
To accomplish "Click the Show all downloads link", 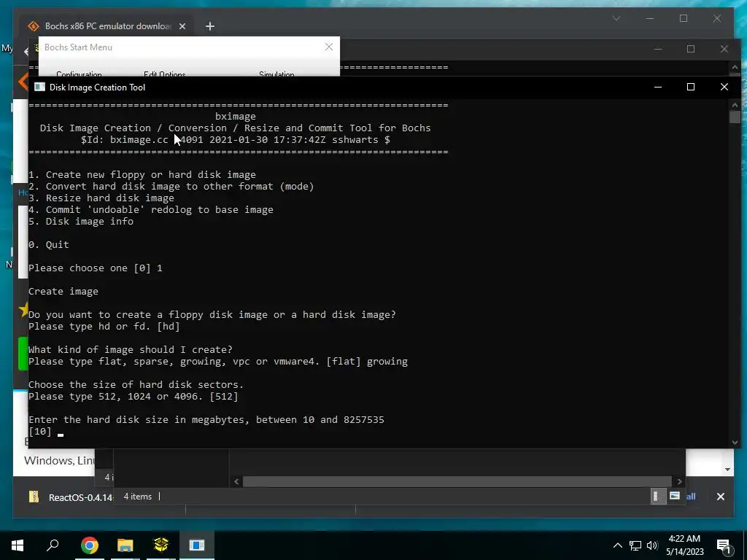I will (691, 497).
